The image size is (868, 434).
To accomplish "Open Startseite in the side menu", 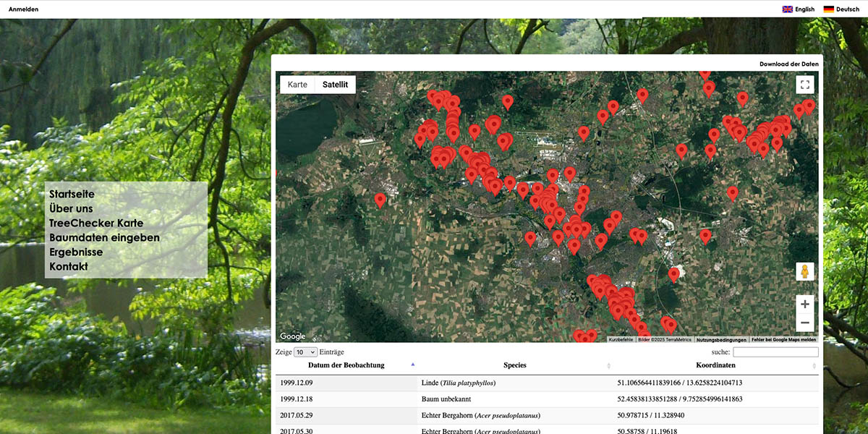I will click(x=72, y=194).
